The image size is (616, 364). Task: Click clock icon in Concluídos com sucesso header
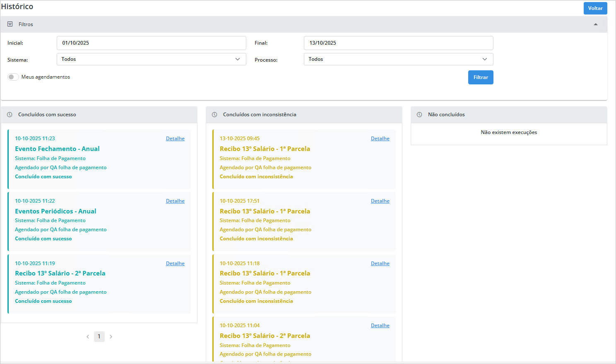pyautogui.click(x=10, y=115)
